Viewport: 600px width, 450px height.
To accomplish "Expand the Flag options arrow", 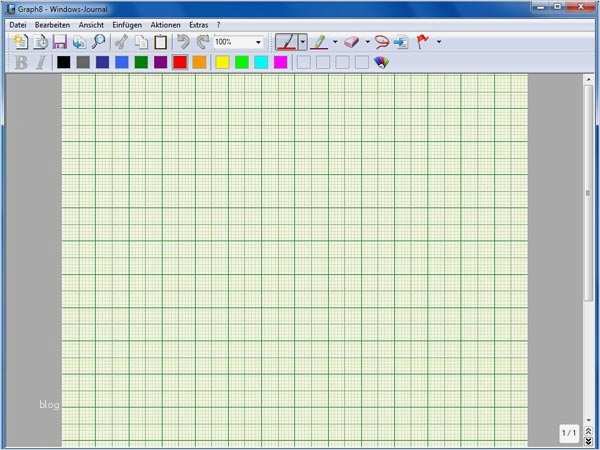I will click(x=439, y=42).
